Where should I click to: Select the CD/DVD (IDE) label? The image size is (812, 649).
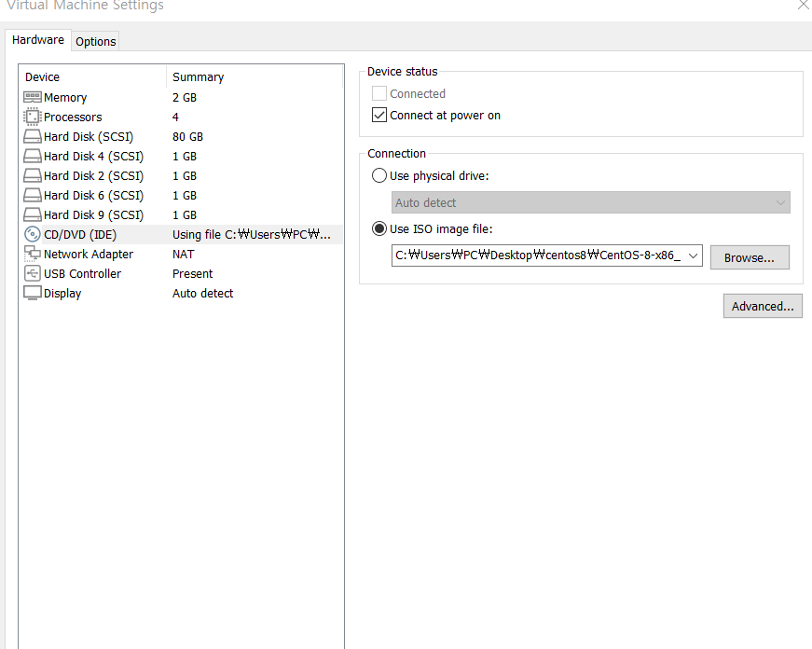click(80, 235)
